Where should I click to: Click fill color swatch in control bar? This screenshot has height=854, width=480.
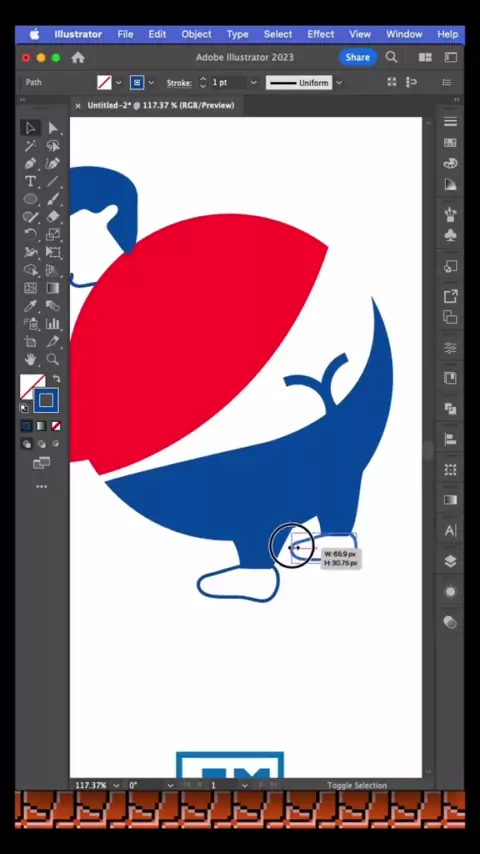[x=104, y=82]
